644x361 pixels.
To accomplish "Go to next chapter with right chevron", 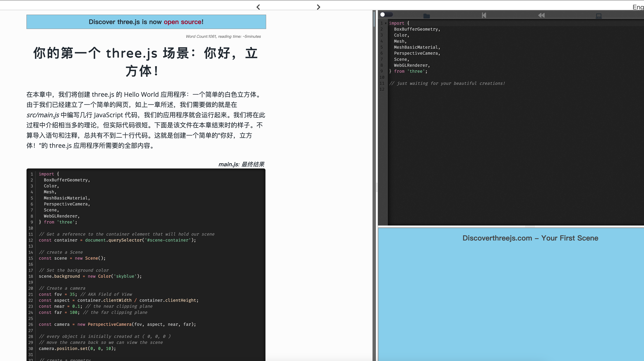I will pos(318,7).
